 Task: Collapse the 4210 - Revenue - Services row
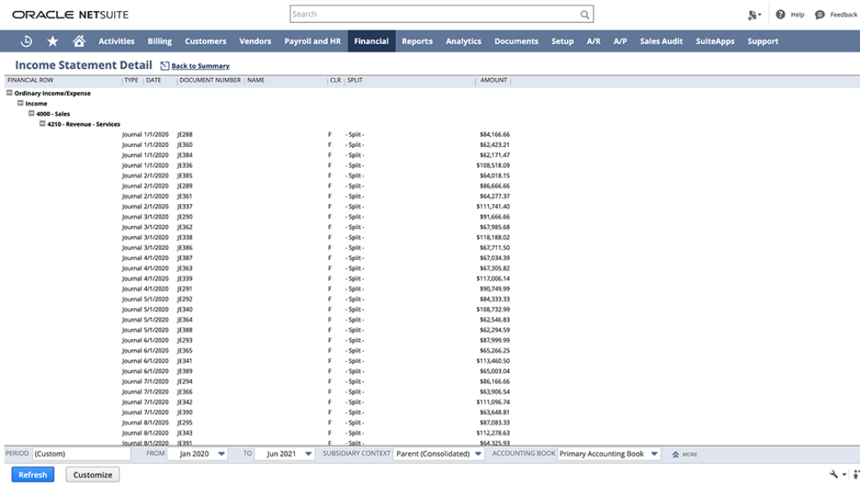coord(42,123)
